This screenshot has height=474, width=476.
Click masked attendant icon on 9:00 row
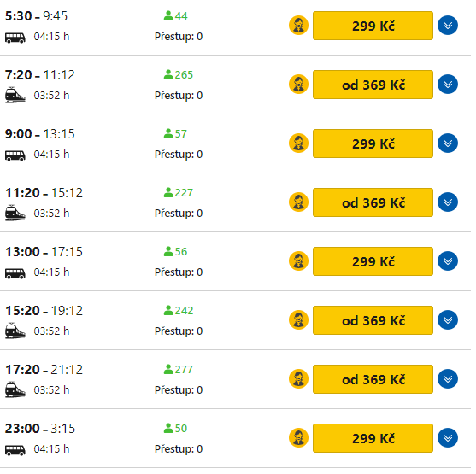pyautogui.click(x=299, y=143)
